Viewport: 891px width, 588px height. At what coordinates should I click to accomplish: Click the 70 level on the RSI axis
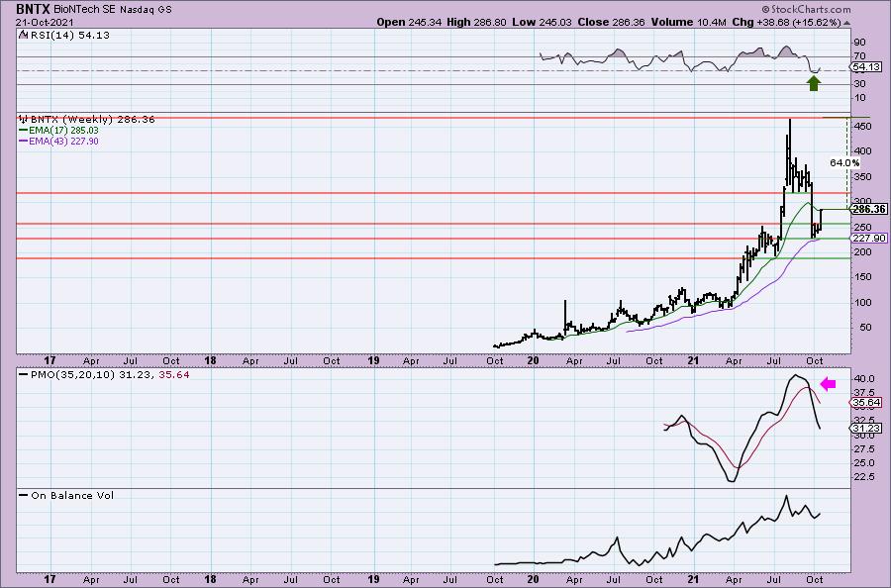point(859,56)
